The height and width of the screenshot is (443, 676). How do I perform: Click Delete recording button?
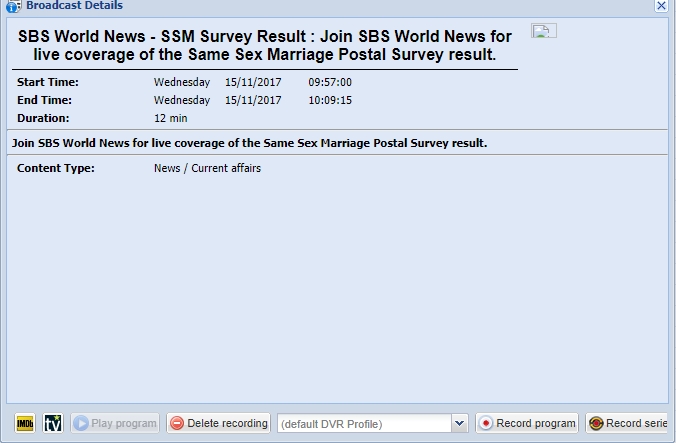coord(219,423)
